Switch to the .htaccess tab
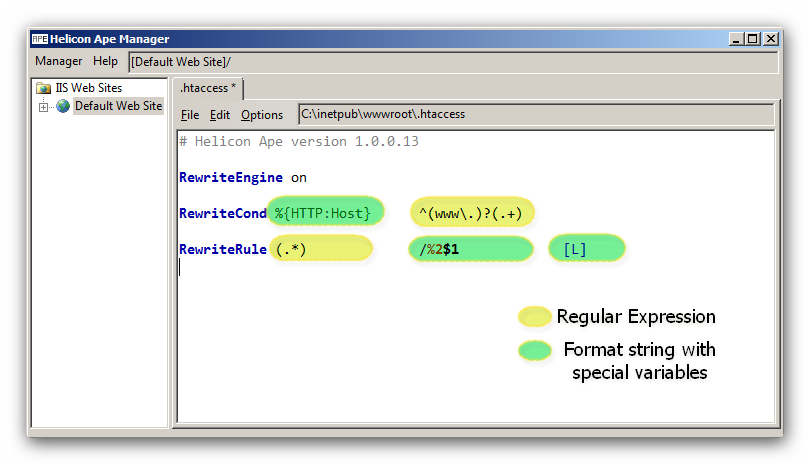This screenshot has height=465, width=811. pyautogui.click(x=208, y=88)
